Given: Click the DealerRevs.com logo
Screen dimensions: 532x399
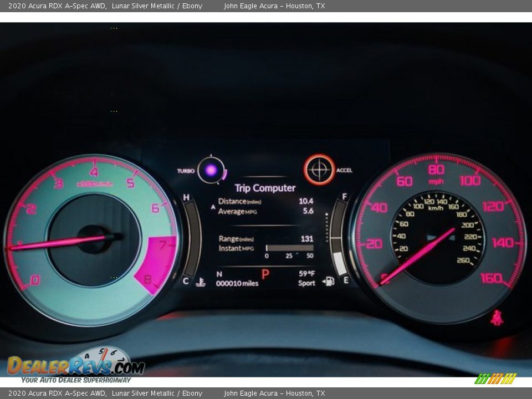Looking at the screenshot, I should click(x=76, y=365).
